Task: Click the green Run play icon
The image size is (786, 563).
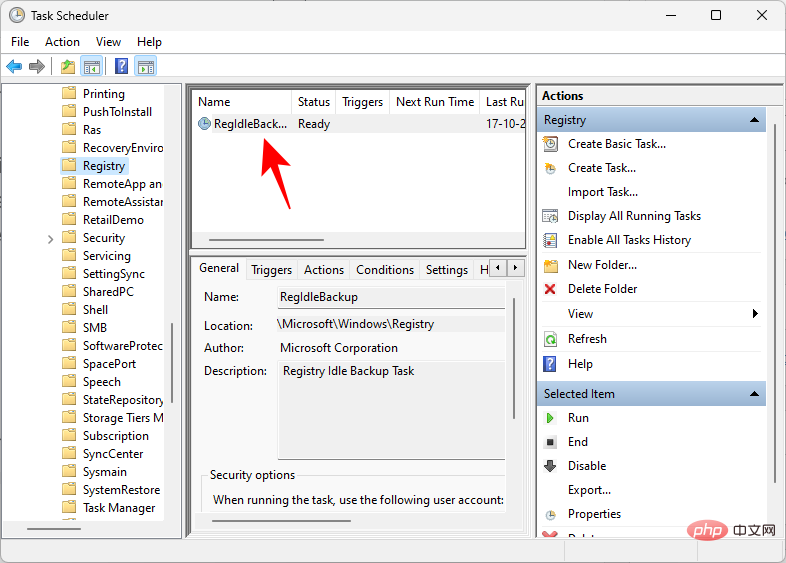Action: coord(550,418)
